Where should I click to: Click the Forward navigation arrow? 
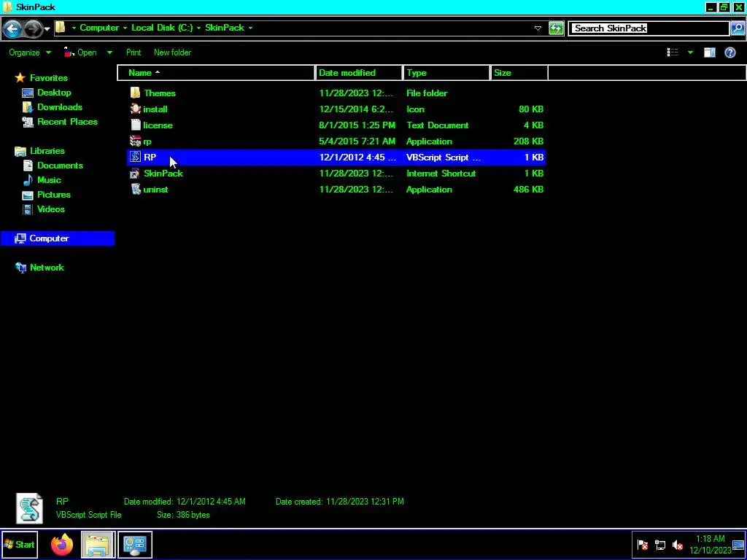pos(32,29)
